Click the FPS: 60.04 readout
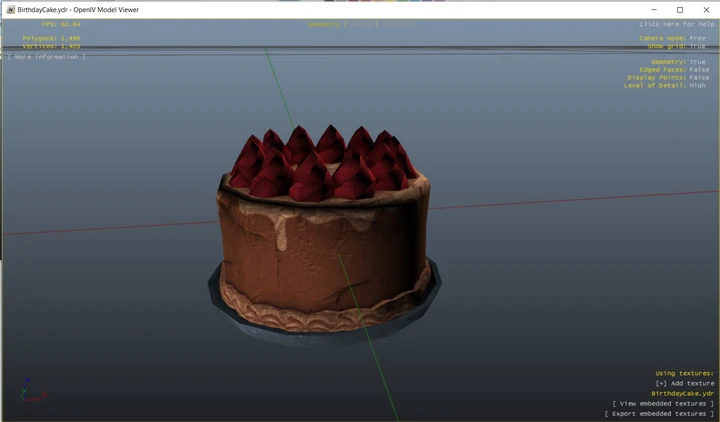The width and height of the screenshot is (720, 422). tap(61, 24)
